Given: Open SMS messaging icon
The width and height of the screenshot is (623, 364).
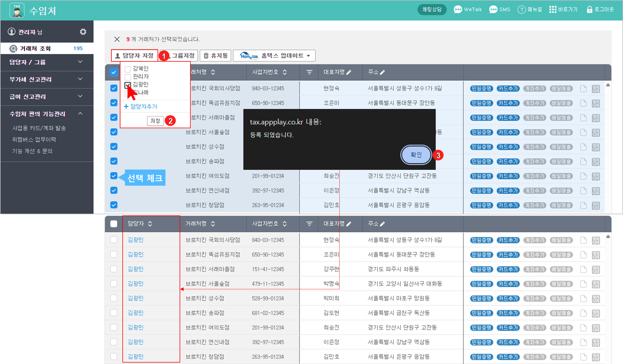Looking at the screenshot, I should click(493, 10).
